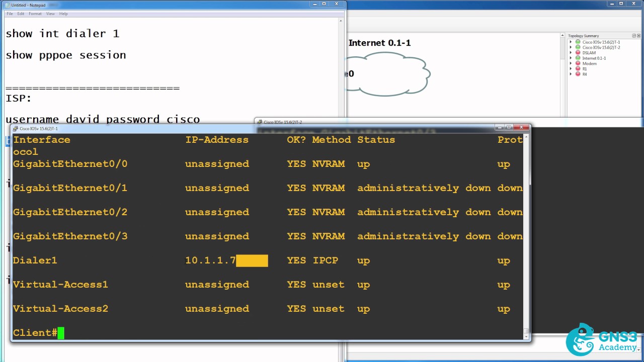Click green status icon next to Internet 0.1-1
644x362 pixels.
coord(578,58)
